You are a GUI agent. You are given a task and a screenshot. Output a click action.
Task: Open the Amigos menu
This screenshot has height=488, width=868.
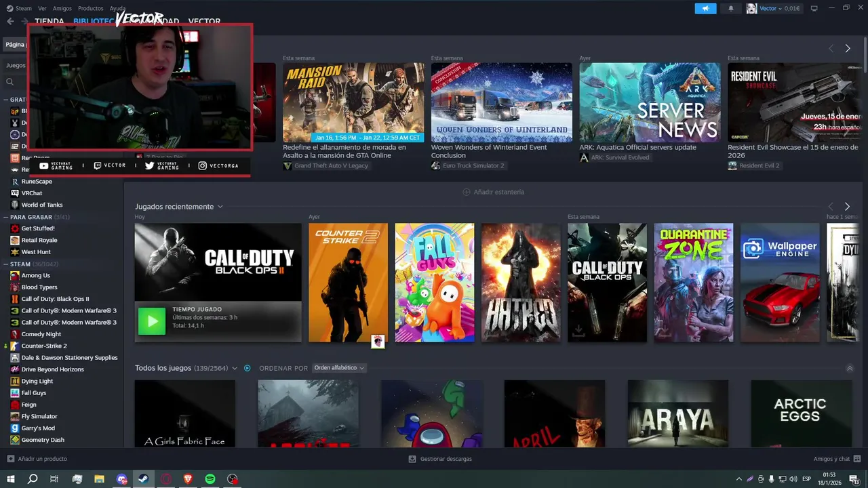62,8
